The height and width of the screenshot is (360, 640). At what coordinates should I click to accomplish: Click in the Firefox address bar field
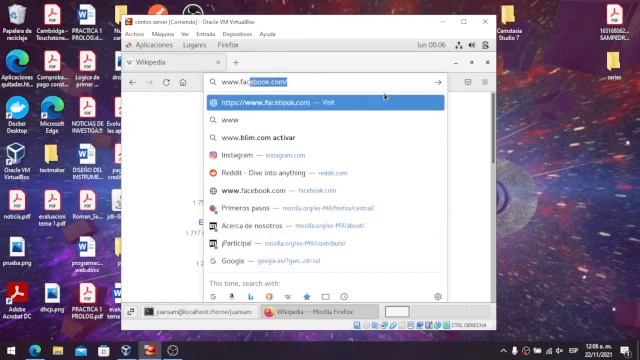click(325, 82)
